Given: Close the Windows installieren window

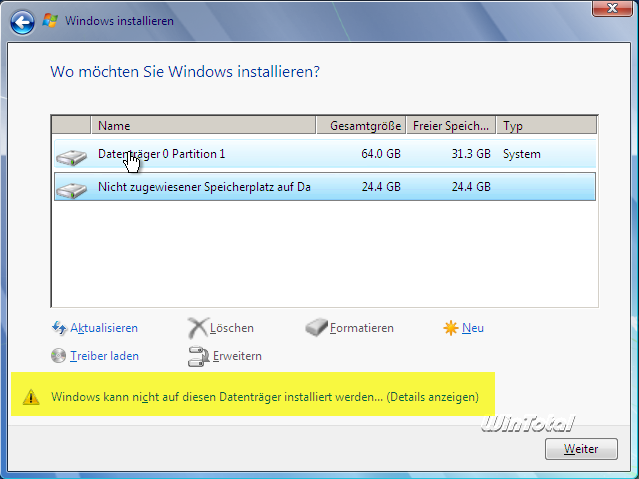Looking at the screenshot, I should tap(612, 8).
